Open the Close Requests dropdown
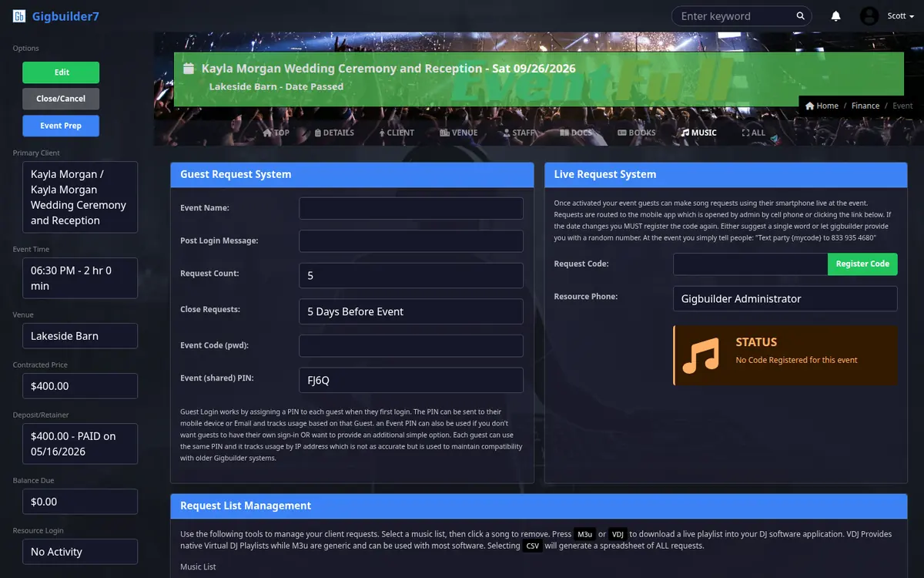 pyautogui.click(x=411, y=311)
